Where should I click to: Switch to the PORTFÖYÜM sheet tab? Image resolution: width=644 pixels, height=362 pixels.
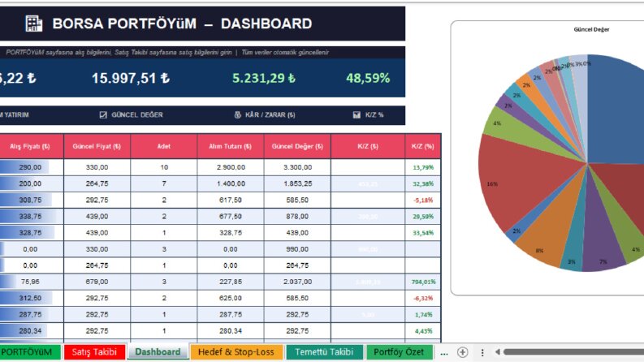(x=29, y=352)
